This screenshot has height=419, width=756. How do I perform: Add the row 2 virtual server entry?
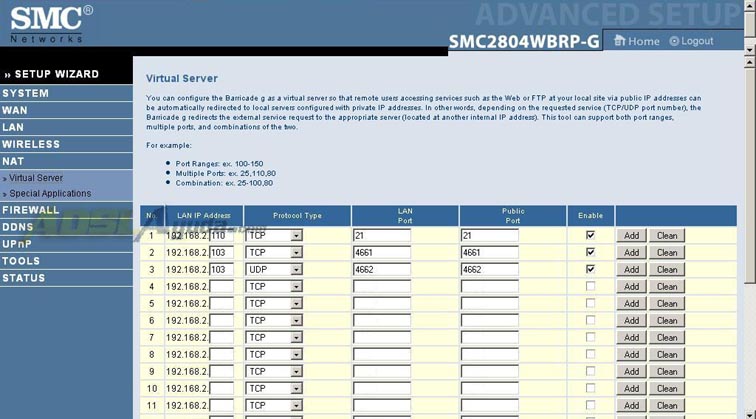point(631,253)
